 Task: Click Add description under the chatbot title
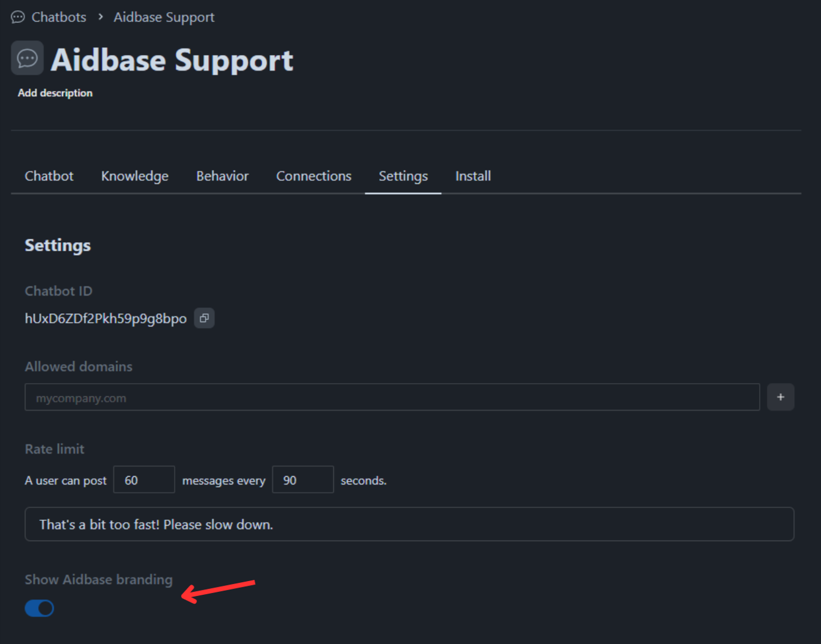click(x=55, y=92)
